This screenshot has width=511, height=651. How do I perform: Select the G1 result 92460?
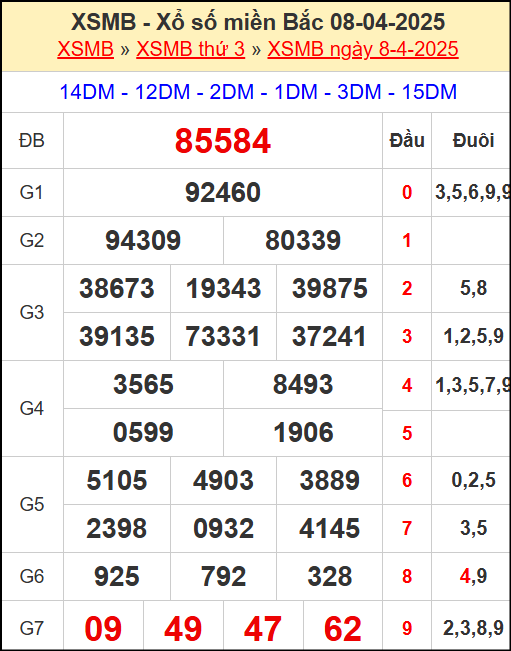click(x=223, y=193)
